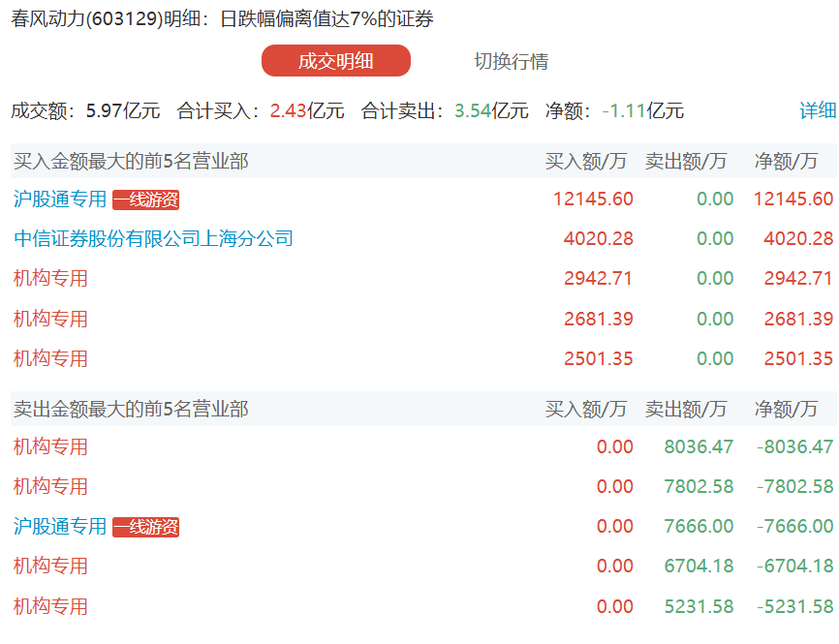Select 机构专用 row with 2501.35 buy amount
The image size is (839, 644).
click(x=423, y=358)
